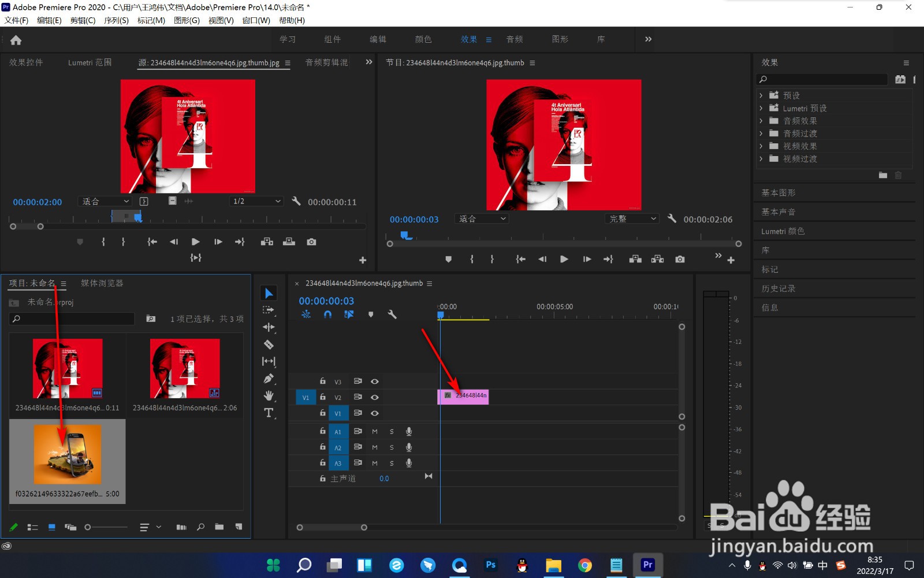Create new bin in Project panel
The image size is (924, 578).
(219, 527)
